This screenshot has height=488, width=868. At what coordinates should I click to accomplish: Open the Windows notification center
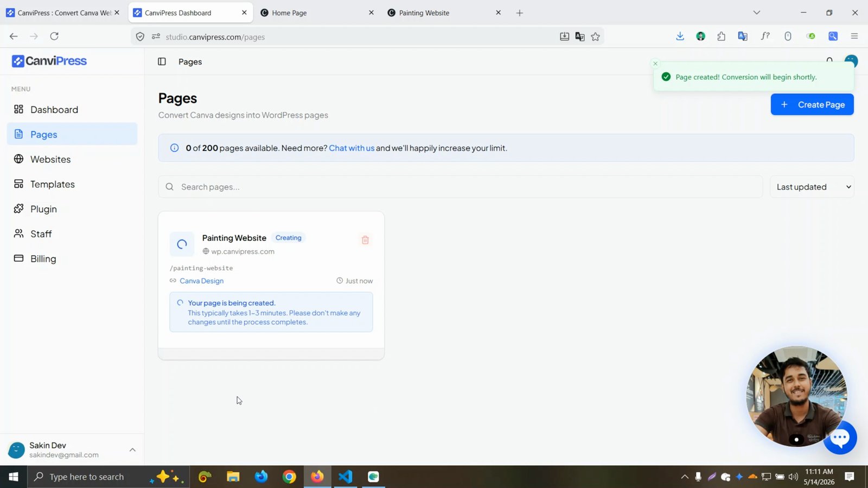(850, 477)
